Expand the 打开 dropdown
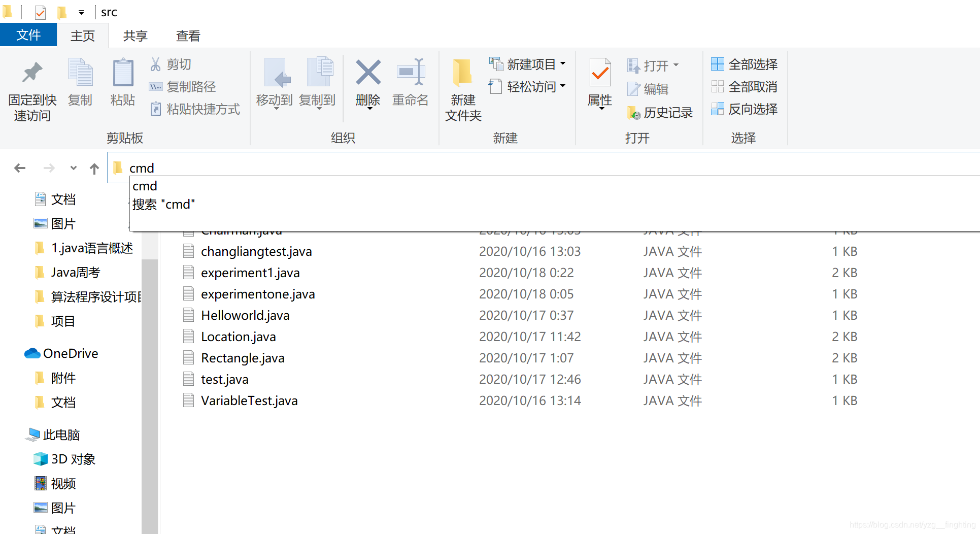980x534 pixels. (x=676, y=65)
